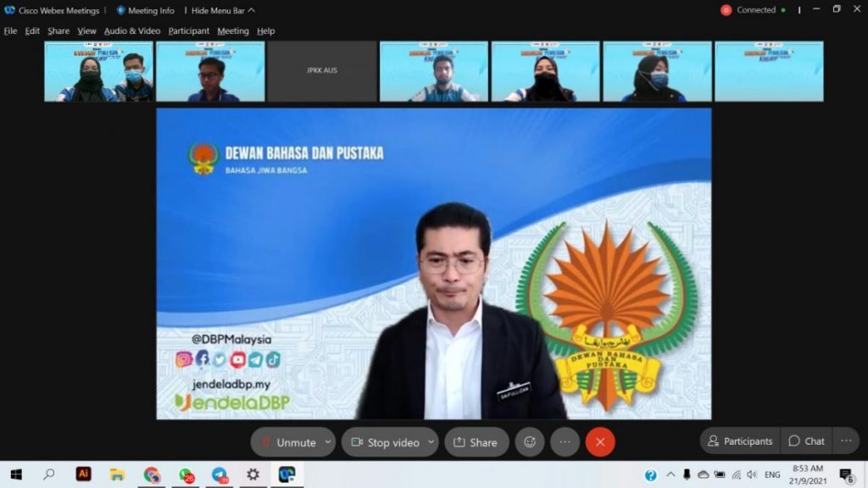The image size is (868, 488).
Task: Click the Webex app taskbar icon
Action: [287, 474]
